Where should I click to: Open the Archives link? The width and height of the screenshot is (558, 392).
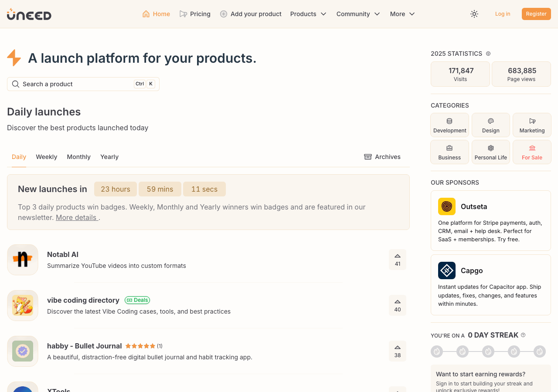point(382,157)
